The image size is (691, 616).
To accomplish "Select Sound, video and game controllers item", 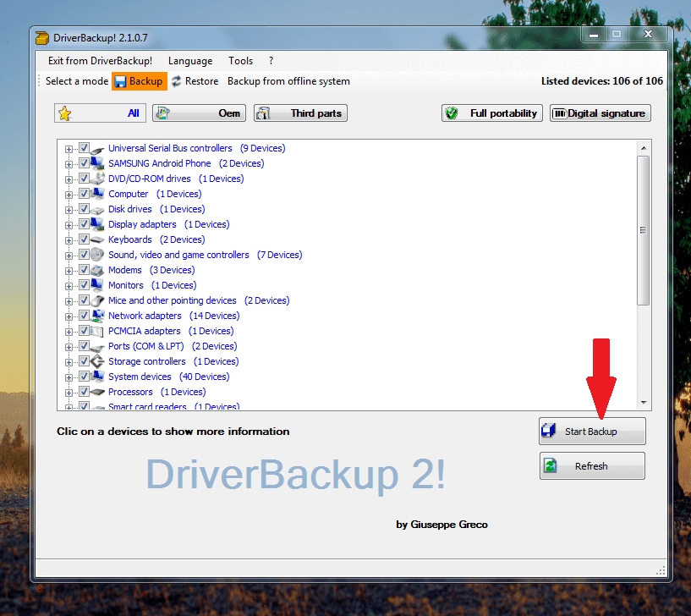I will coord(178,255).
